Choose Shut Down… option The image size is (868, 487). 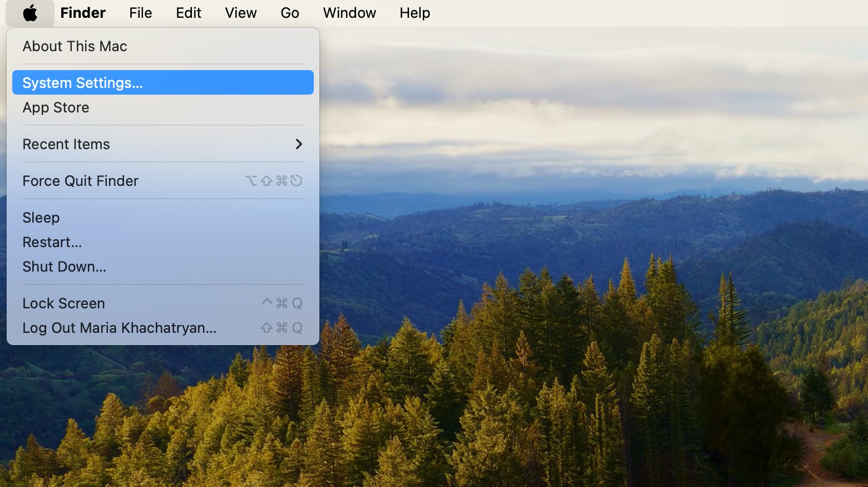point(64,267)
